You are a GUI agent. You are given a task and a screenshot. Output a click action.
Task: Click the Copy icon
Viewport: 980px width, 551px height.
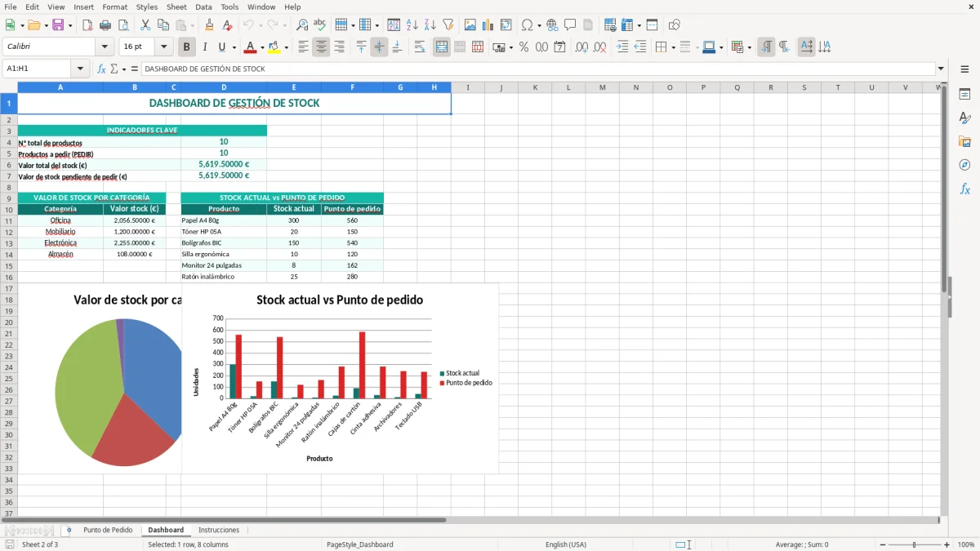click(x=163, y=25)
